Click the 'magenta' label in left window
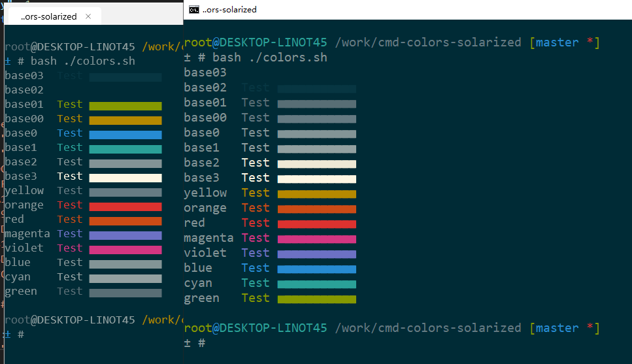 point(27,234)
